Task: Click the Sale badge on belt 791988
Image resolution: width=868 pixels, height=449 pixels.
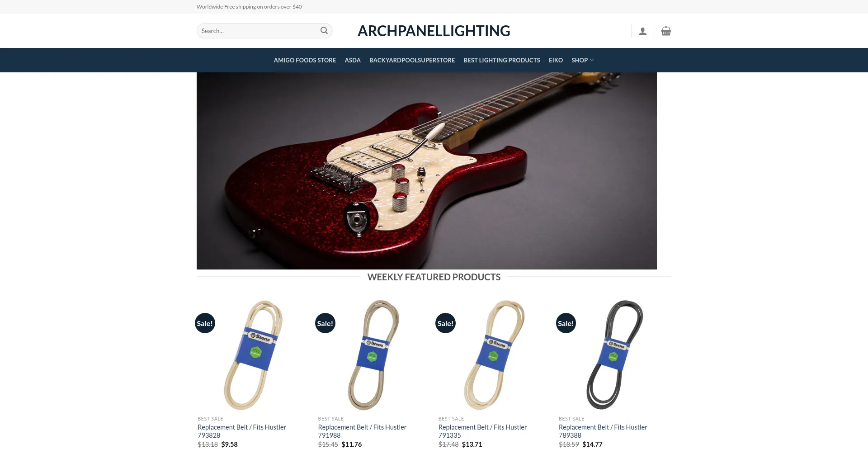Action: coord(325,323)
